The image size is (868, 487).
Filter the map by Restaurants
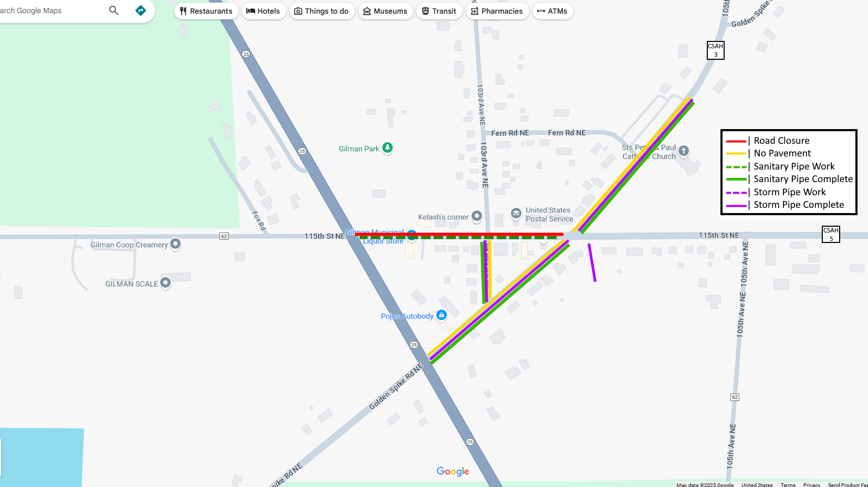coord(206,11)
